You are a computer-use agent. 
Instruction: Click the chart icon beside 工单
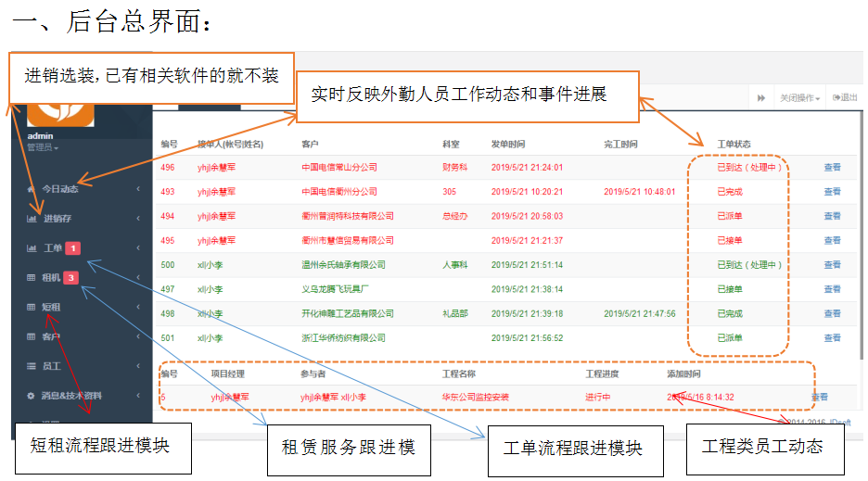click(32, 248)
